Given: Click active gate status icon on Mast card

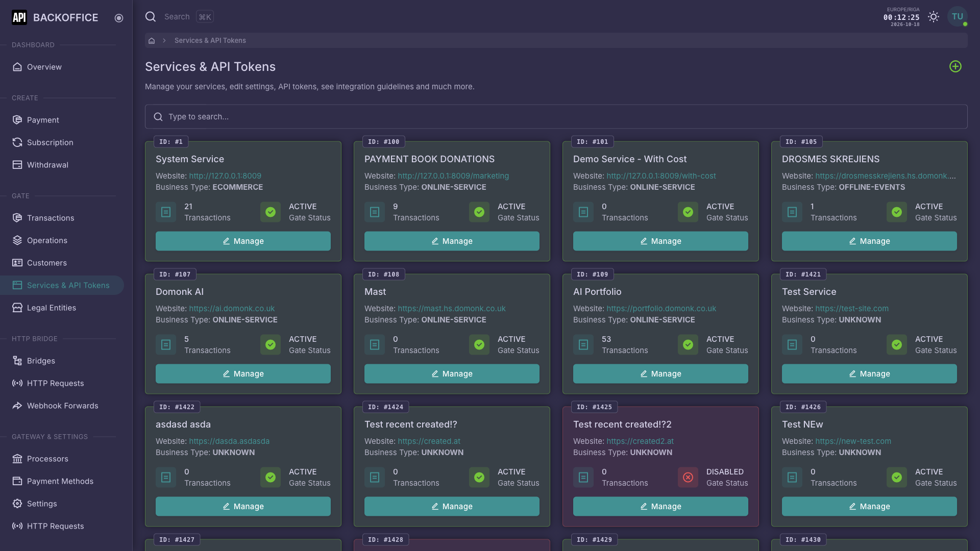Looking at the screenshot, I should pyautogui.click(x=479, y=345).
